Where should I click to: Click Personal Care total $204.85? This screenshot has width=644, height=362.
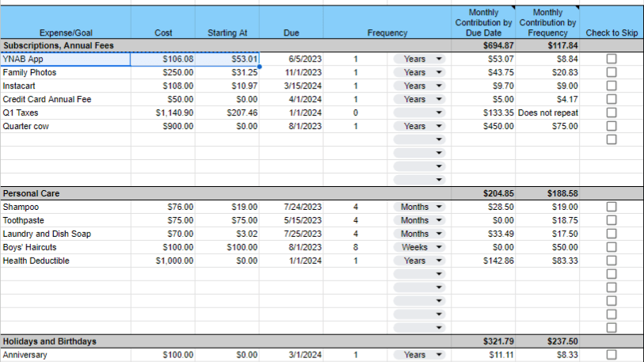tap(483, 193)
